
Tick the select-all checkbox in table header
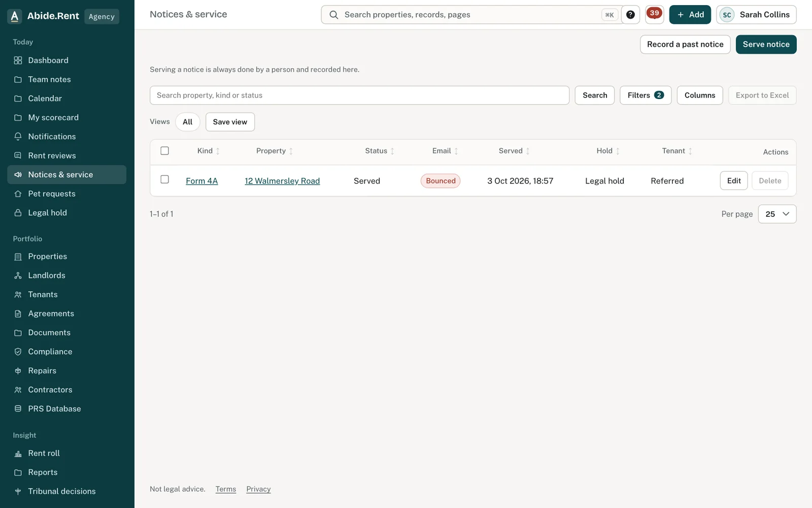point(164,151)
